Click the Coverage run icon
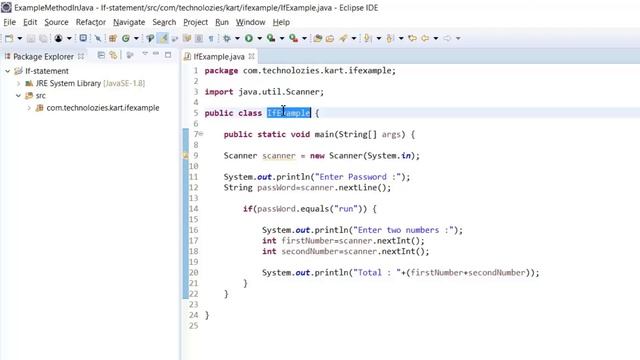 pos(271,38)
